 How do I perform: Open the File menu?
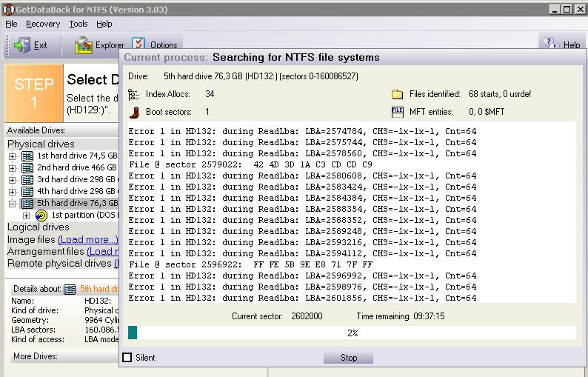tap(11, 24)
